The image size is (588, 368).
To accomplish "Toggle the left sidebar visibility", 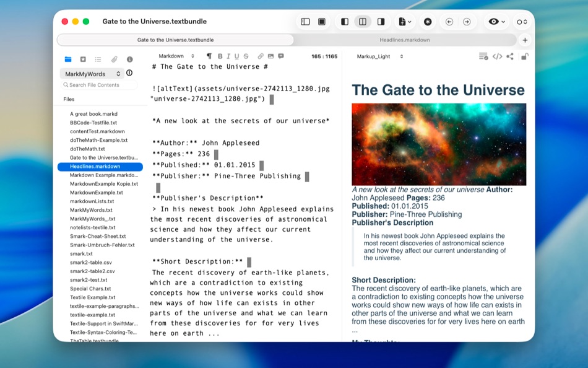I will pyautogui.click(x=305, y=21).
